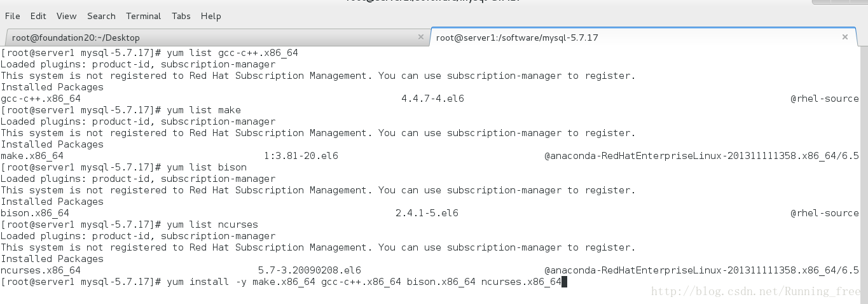Open the File menu

(12, 16)
